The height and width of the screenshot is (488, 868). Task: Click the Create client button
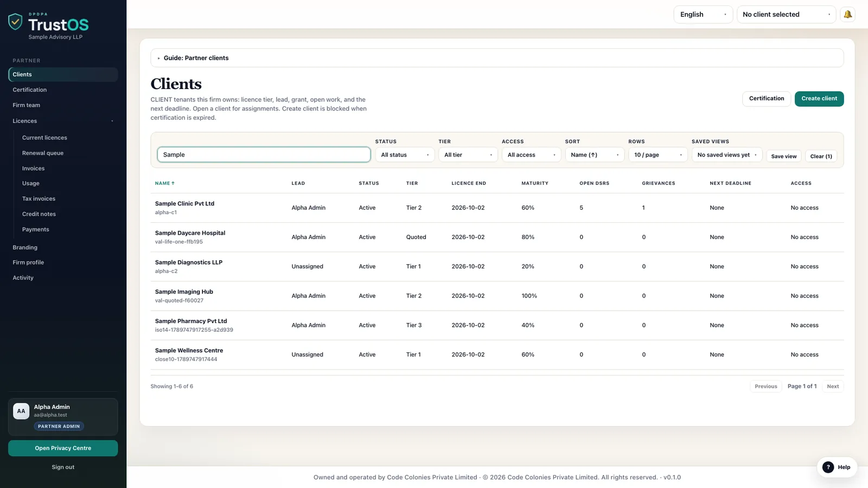coord(819,99)
